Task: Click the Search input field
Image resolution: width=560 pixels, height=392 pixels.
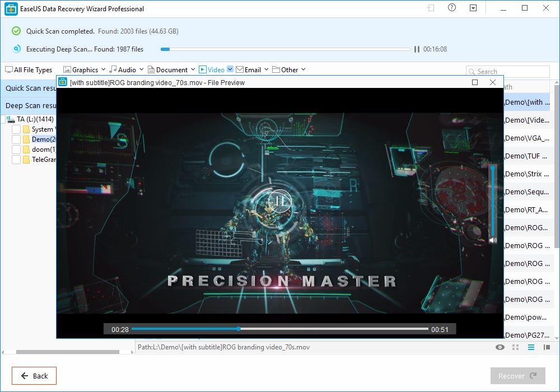Action: [x=507, y=72]
